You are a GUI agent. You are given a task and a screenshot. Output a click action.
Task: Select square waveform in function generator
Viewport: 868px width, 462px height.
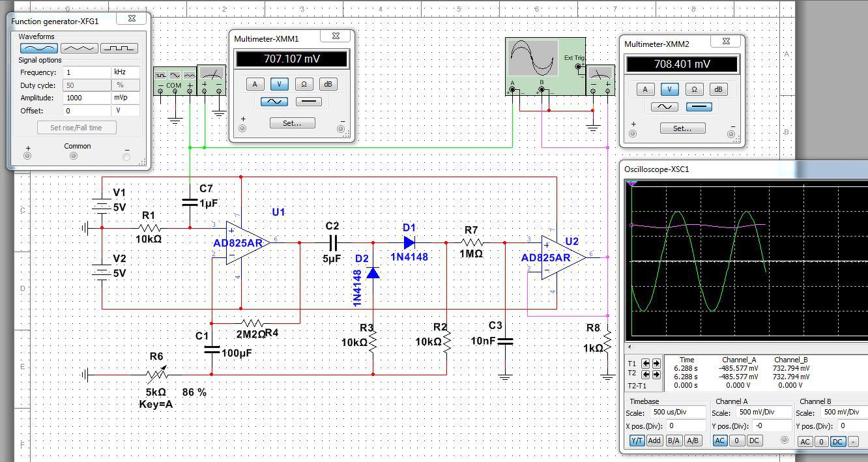tap(119, 48)
